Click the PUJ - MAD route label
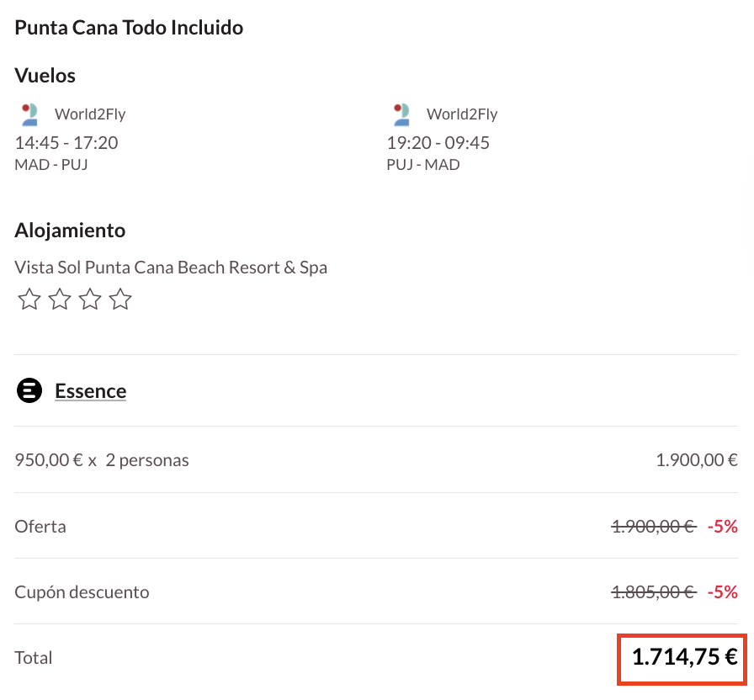Image resolution: width=754 pixels, height=700 pixels. 423,165
